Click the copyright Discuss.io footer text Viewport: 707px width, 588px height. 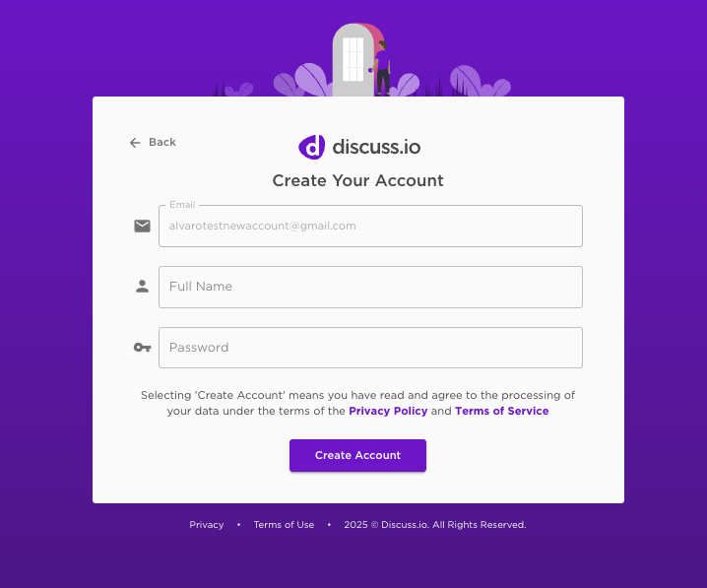435,524
